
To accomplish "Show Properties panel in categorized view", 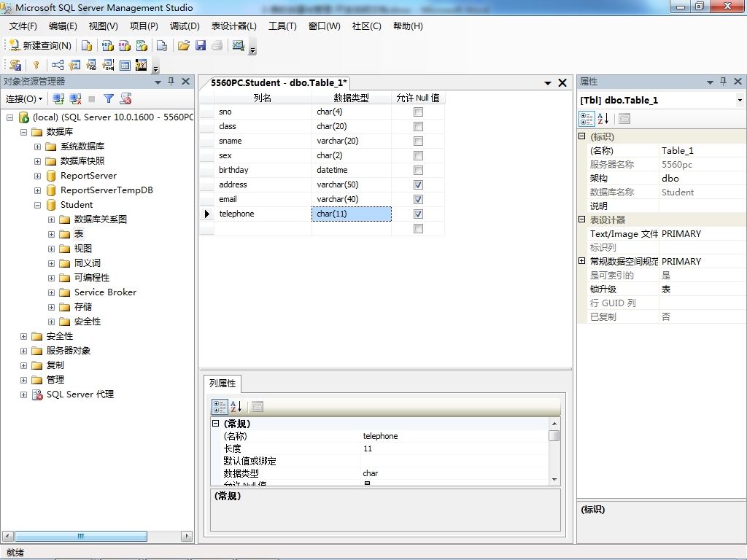I will point(587,119).
